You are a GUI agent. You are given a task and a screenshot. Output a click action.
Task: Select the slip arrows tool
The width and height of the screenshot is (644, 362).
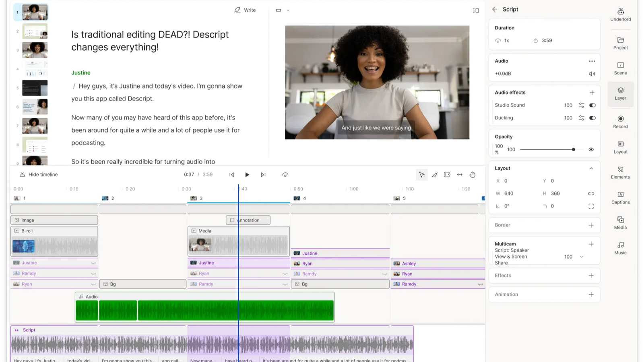(460, 175)
